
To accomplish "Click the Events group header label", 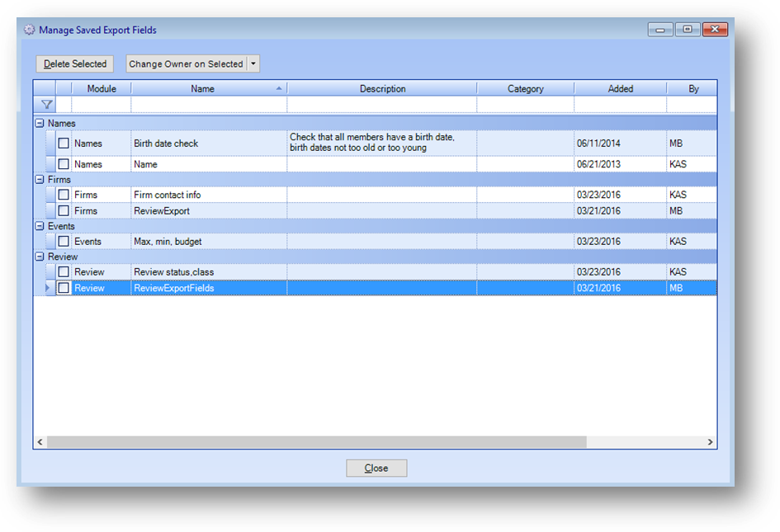I will [61, 226].
